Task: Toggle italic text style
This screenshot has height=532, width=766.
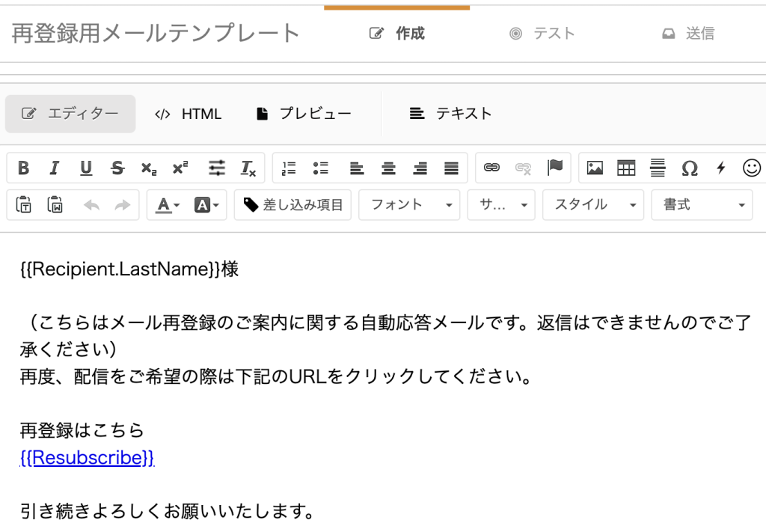Action: pos(55,168)
